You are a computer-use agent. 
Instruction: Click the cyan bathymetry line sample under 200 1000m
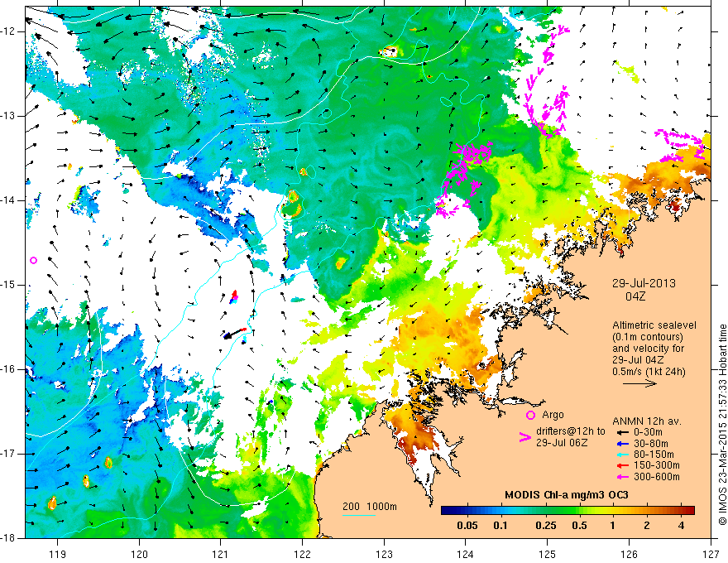[359, 515]
